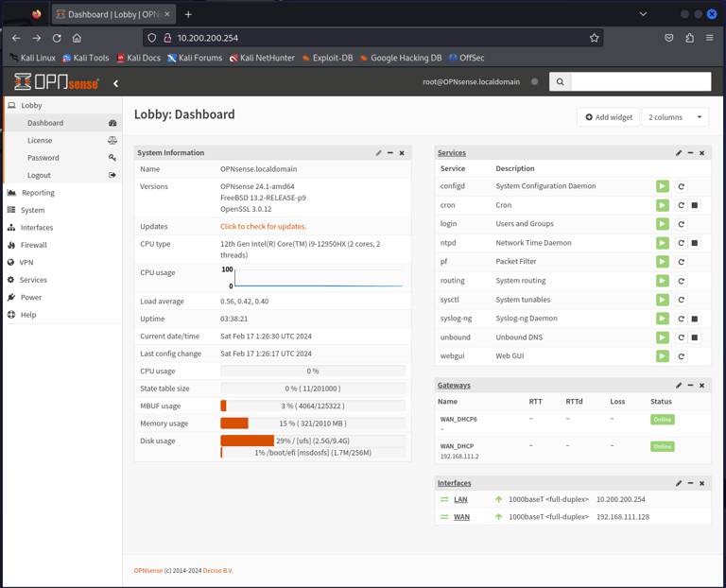Image resolution: width=726 pixels, height=588 pixels.
Task: Open Exploit-DB bookmark
Action: click(327, 58)
